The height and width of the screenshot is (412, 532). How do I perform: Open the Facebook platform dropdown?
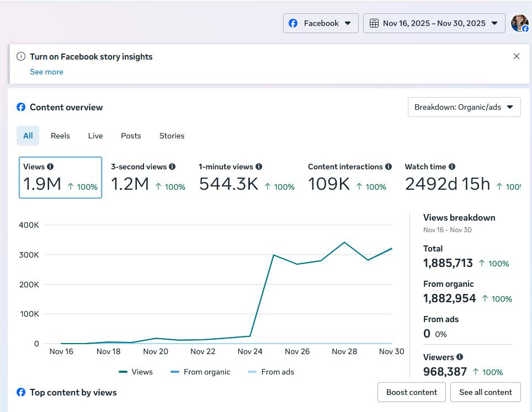321,23
